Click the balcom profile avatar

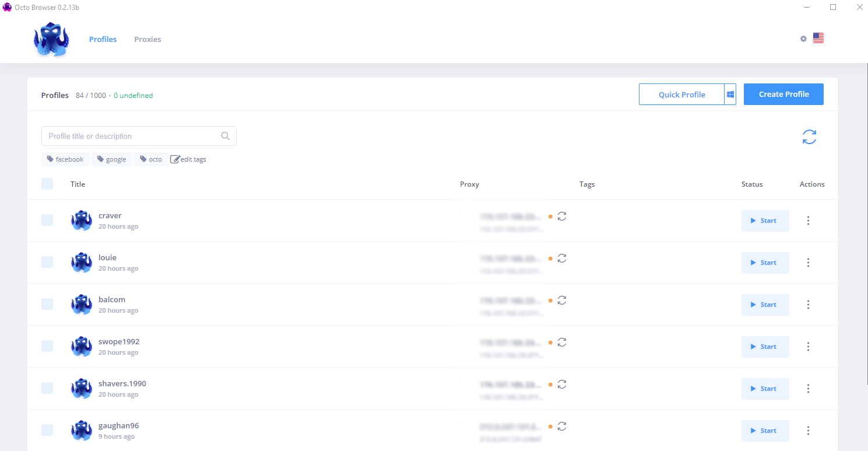(x=82, y=305)
